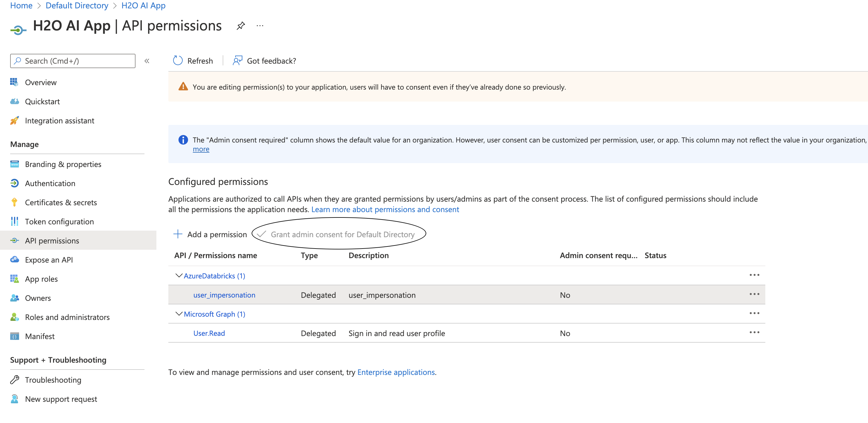Viewport: 868px width, 423px height.
Task: Click the API permissions sidebar icon
Action: tap(15, 241)
